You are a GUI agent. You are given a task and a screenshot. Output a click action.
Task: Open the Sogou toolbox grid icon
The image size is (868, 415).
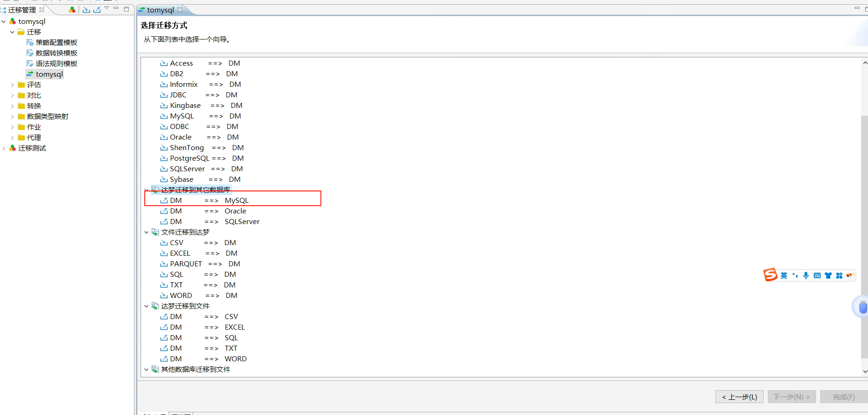pos(839,275)
